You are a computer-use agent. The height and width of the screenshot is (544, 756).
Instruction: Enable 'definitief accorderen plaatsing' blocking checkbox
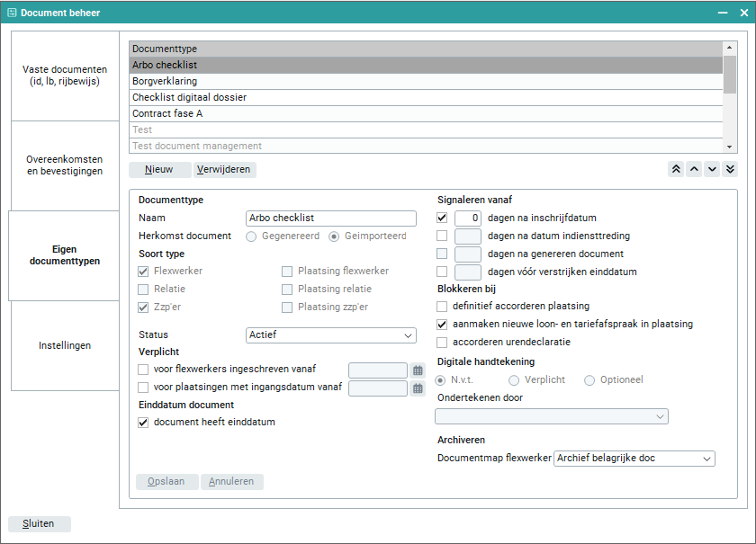click(x=442, y=307)
